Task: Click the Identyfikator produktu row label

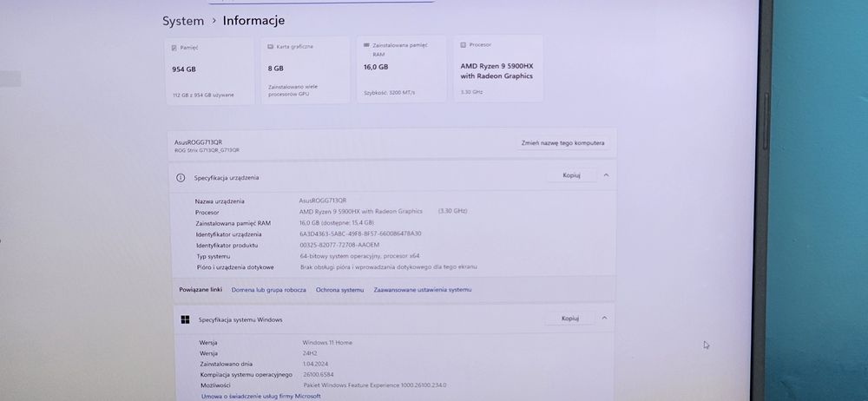Action: pyautogui.click(x=227, y=246)
